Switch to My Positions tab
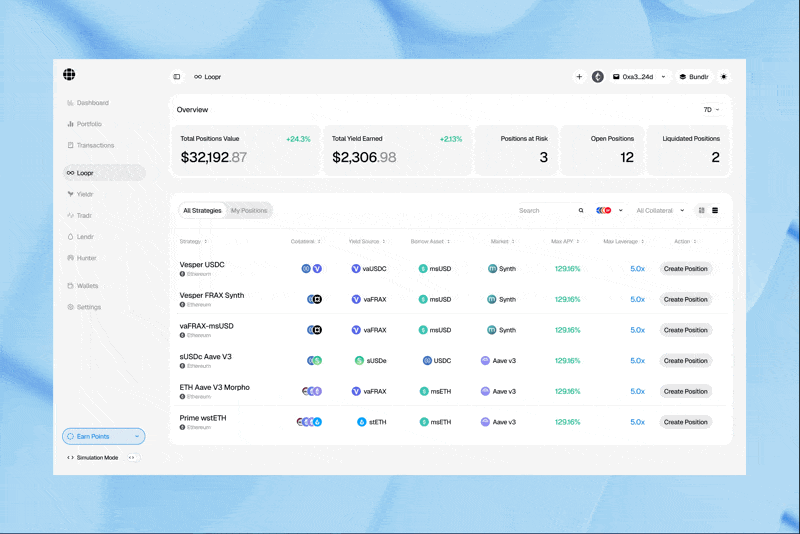 (x=249, y=210)
